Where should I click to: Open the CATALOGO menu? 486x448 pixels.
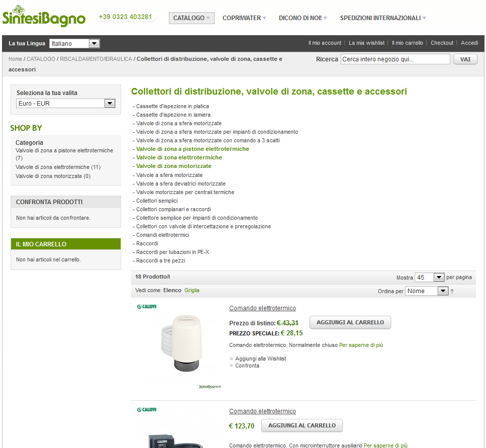tap(191, 18)
